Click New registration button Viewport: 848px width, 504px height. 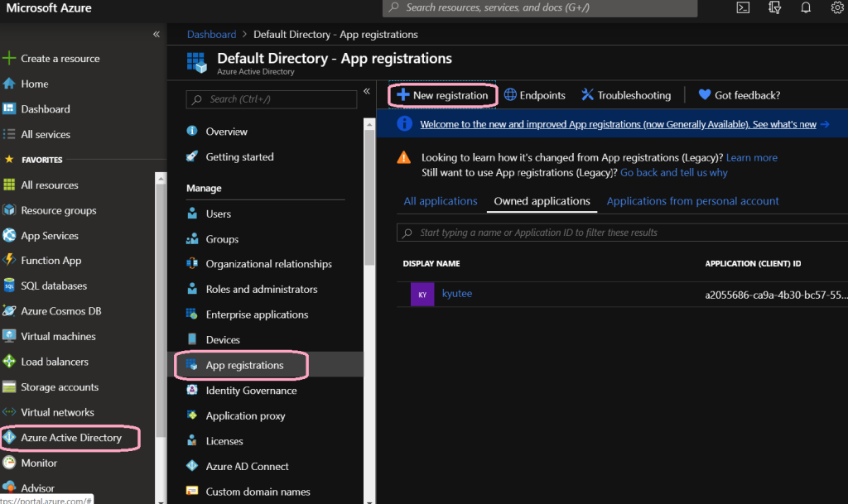(x=443, y=95)
